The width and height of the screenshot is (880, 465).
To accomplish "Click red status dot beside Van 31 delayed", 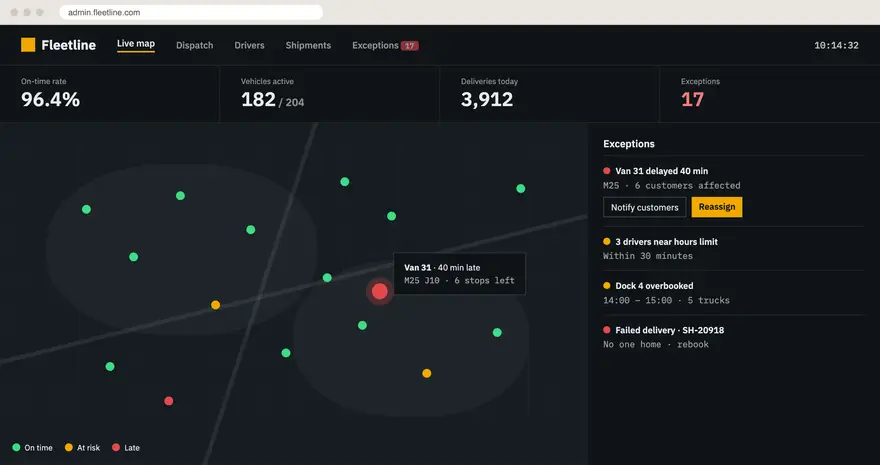I will [x=607, y=171].
